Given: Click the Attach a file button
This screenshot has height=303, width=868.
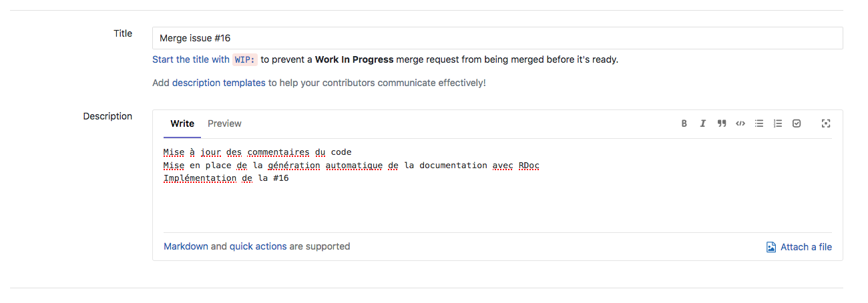Looking at the screenshot, I should tap(799, 247).
